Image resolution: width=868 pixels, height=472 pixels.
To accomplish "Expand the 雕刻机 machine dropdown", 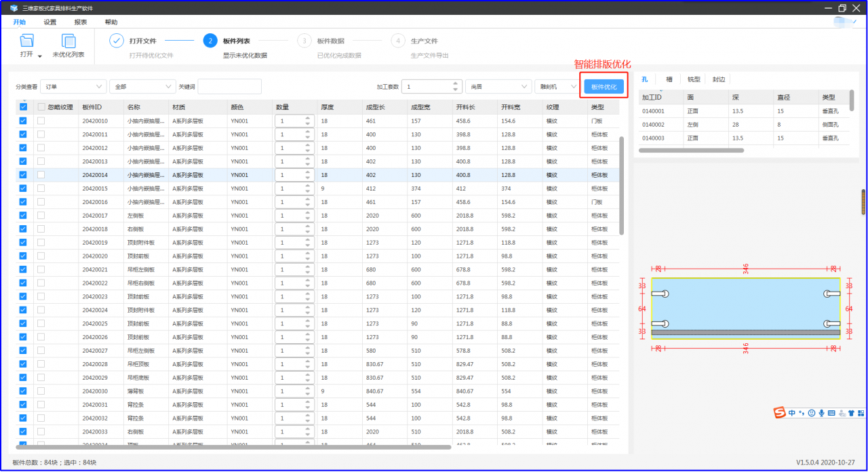I will pyautogui.click(x=556, y=87).
